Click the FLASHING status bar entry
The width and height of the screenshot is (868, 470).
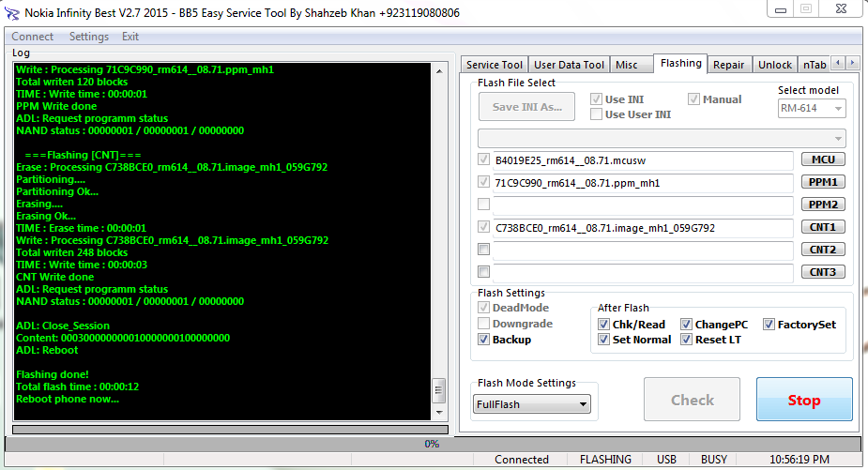tap(605, 460)
